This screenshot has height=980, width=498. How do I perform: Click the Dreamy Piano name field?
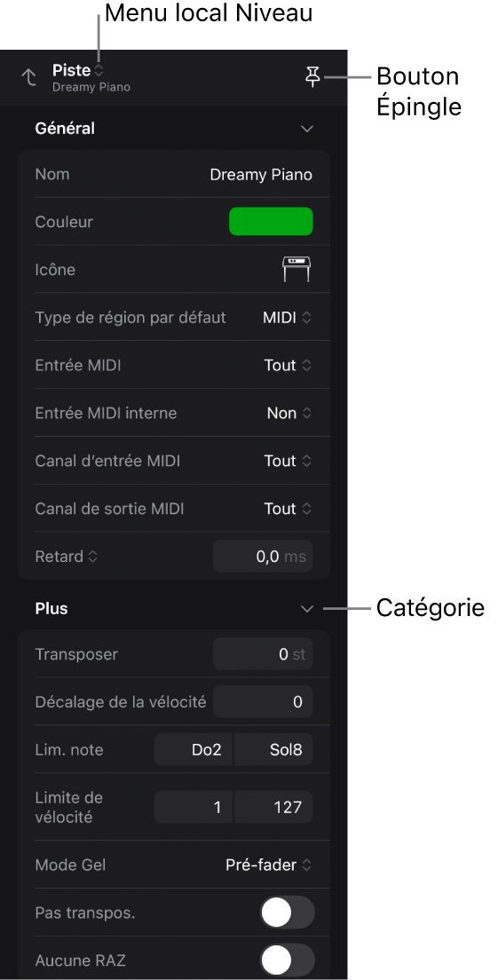261,174
